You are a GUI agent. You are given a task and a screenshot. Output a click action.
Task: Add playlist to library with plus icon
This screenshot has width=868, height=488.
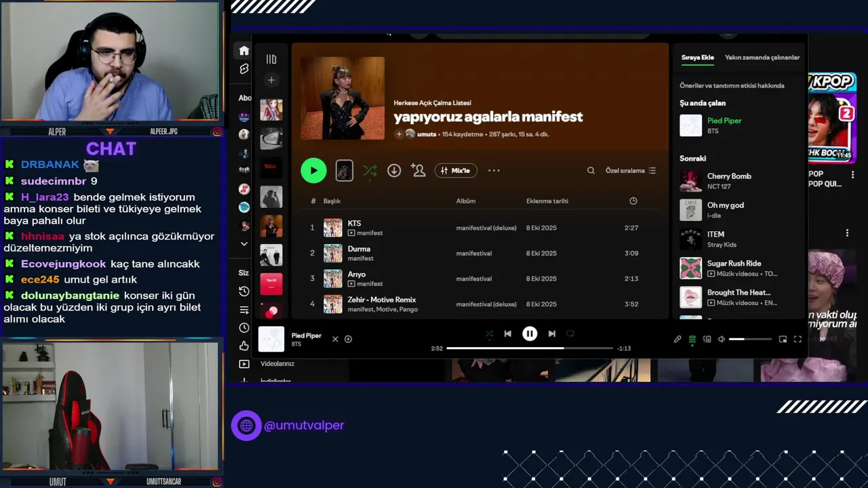pos(399,134)
